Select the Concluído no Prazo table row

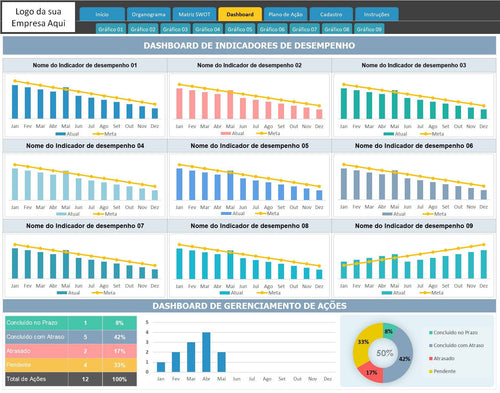[x=71, y=323]
